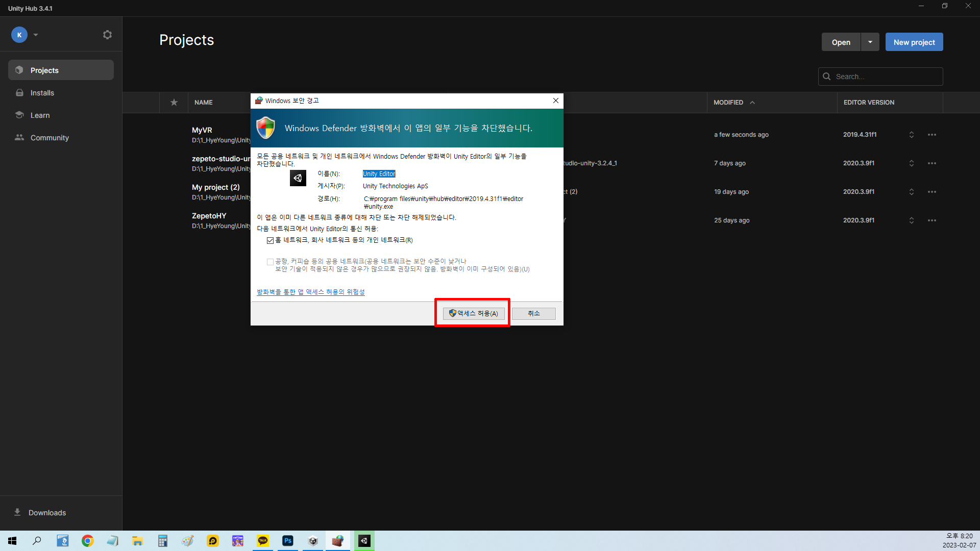
Task: Open Photoshop from the taskbar
Action: (288, 541)
